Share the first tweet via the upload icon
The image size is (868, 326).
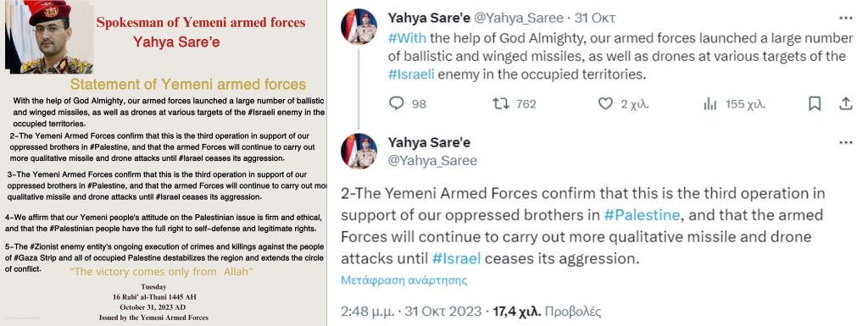(x=845, y=103)
